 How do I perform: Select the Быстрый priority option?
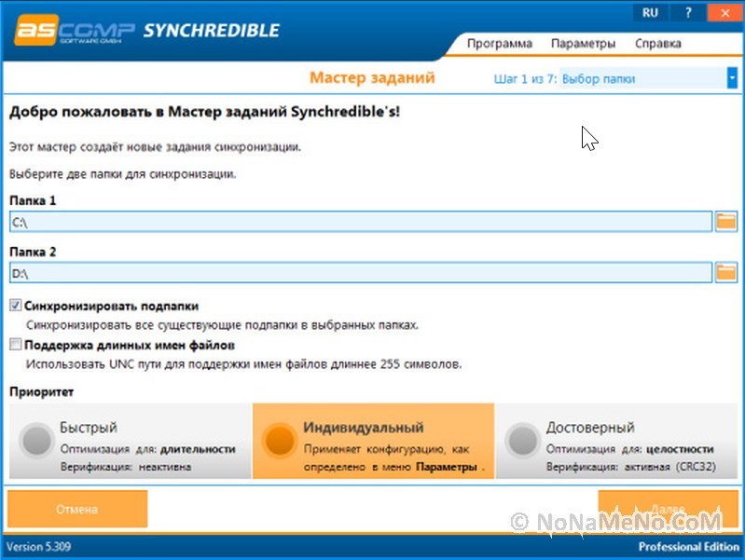pyautogui.click(x=129, y=441)
